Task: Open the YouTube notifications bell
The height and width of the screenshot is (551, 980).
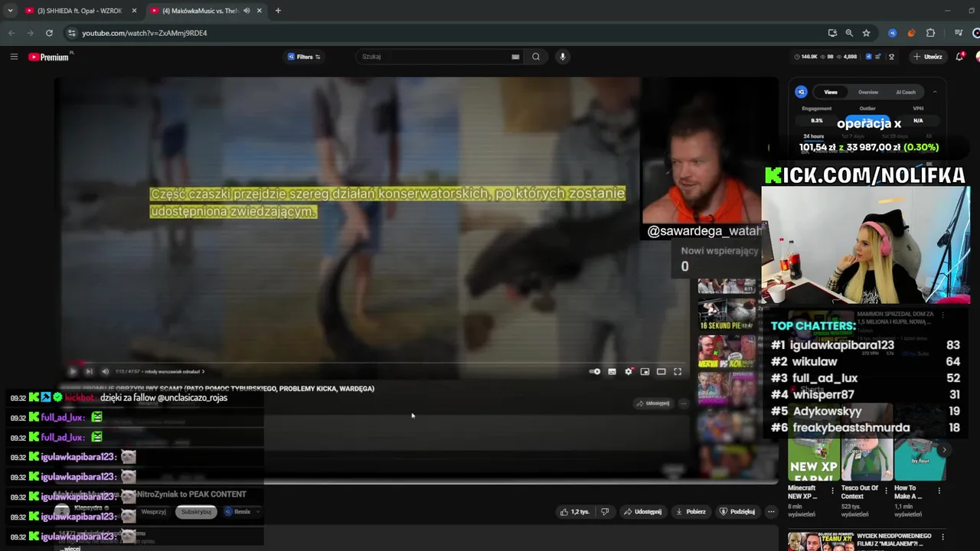Action: 959,57
